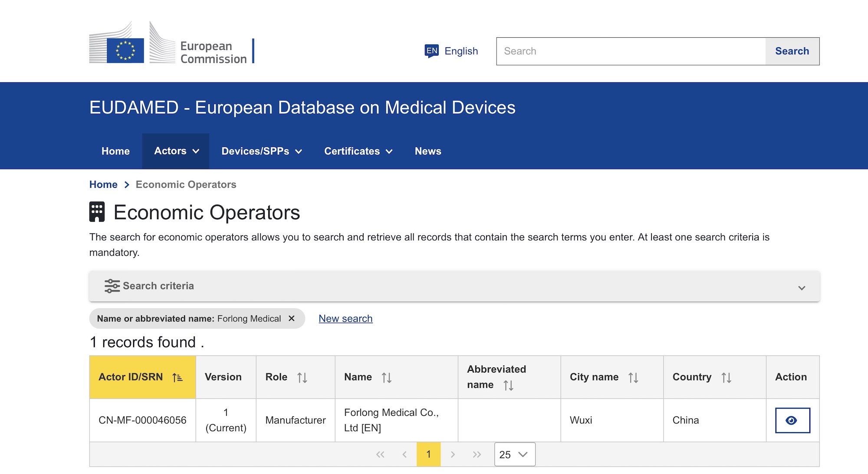This screenshot has height=474, width=868.
Task: Go to the News tab
Action: pyautogui.click(x=427, y=151)
